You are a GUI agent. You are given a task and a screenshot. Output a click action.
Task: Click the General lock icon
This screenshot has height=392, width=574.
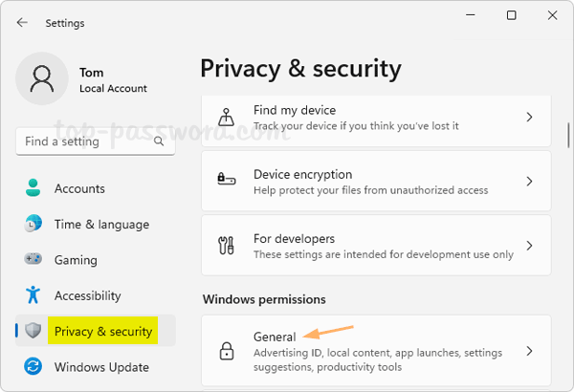[x=227, y=352]
